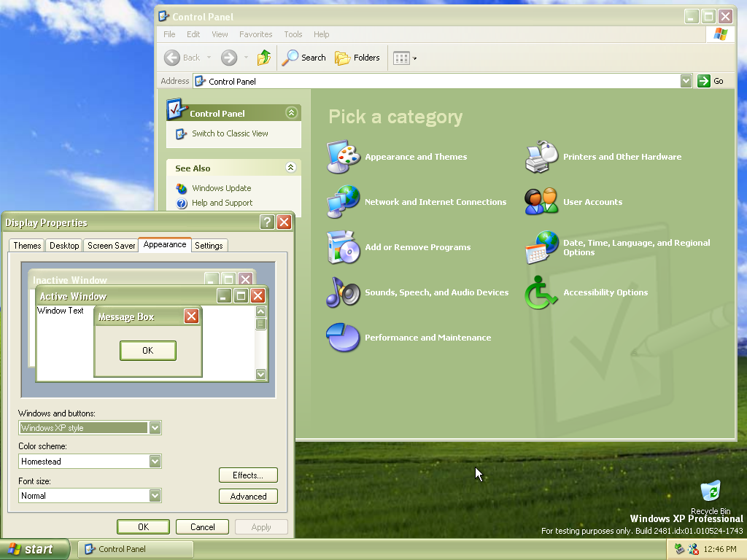747x560 pixels.
Task: Click the Views toolbar icon
Action: click(401, 58)
